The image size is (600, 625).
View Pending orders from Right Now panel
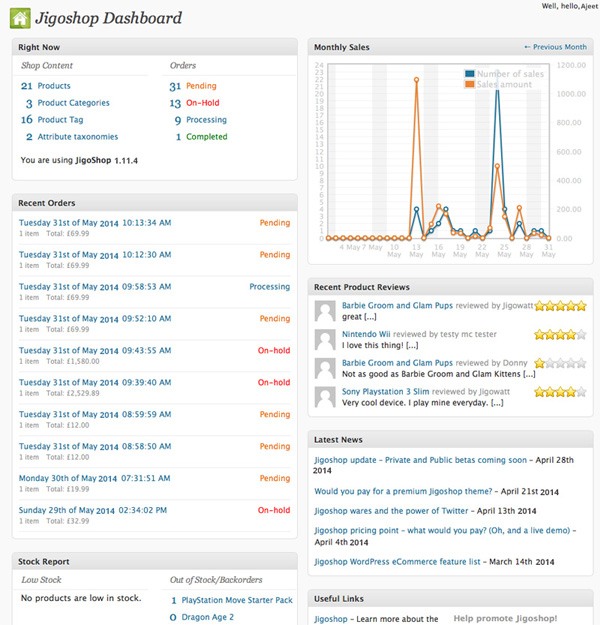[x=200, y=86]
